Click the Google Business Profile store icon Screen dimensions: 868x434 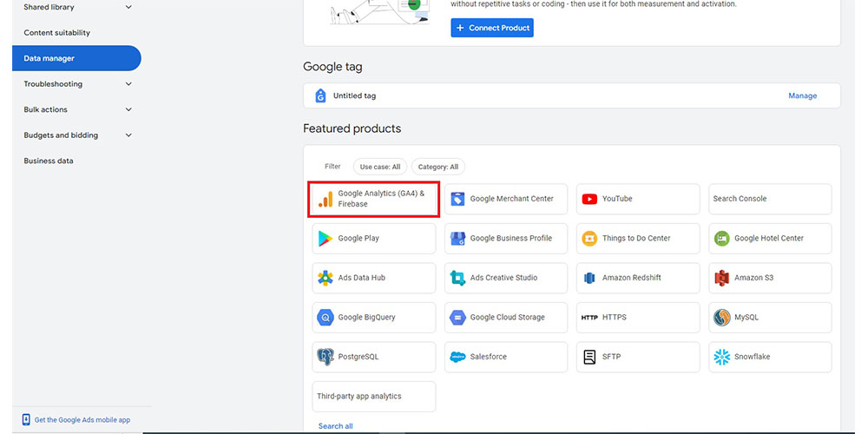(457, 239)
